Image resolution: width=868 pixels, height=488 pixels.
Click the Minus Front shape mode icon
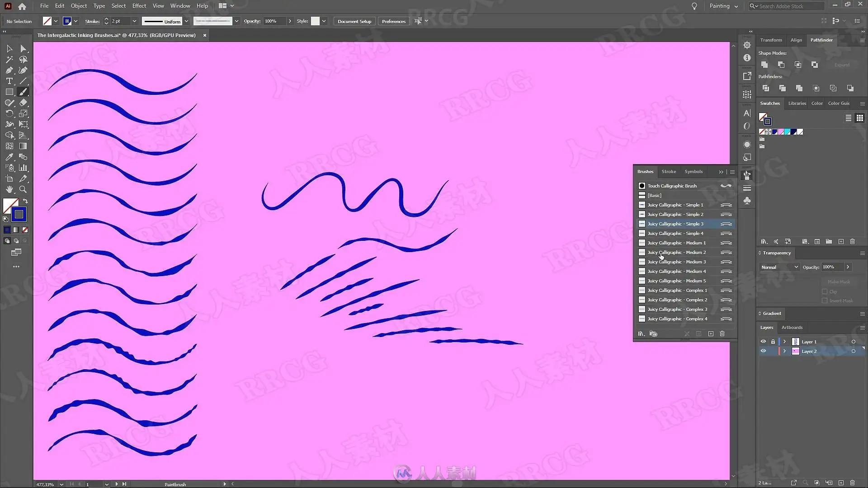[x=781, y=65]
